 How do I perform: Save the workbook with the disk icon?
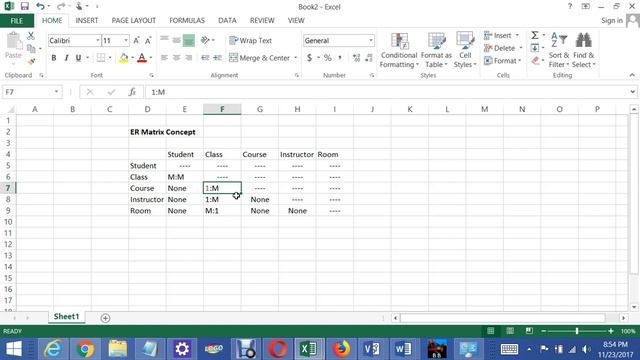coord(24,6)
